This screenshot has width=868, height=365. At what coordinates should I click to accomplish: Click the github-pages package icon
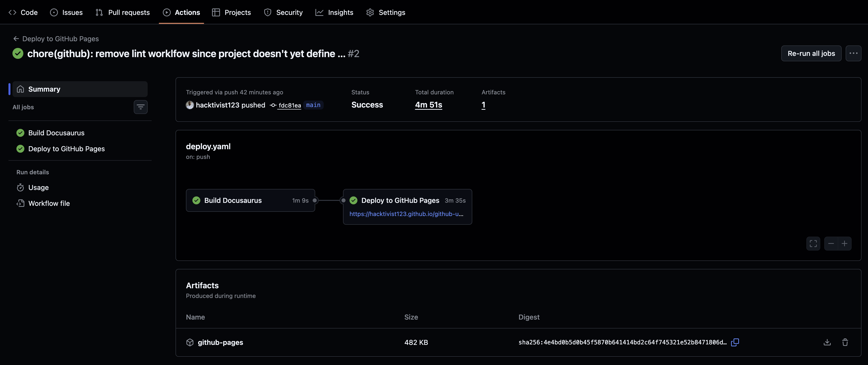(190, 342)
